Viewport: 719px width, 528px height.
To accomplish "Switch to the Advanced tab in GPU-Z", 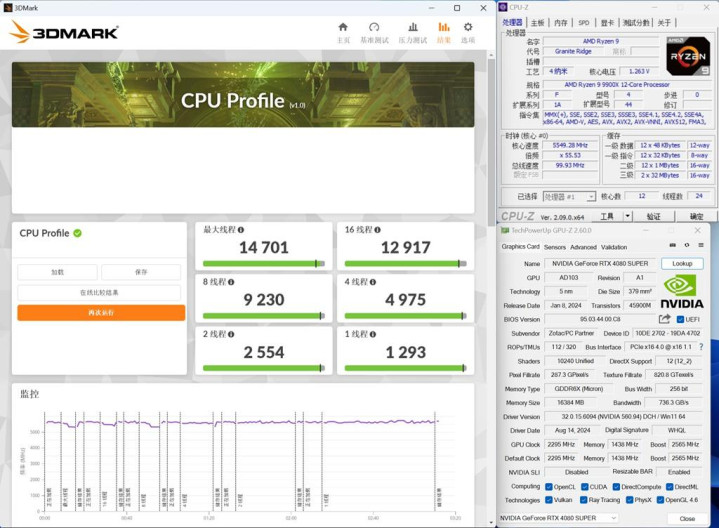I will [x=583, y=247].
